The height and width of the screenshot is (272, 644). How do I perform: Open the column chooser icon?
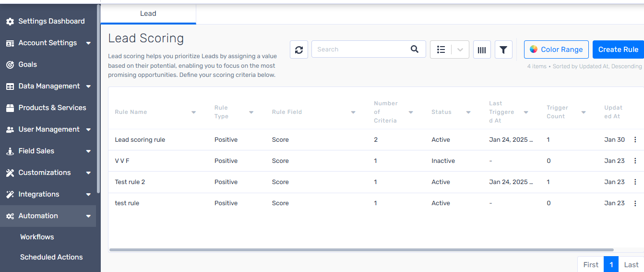coord(482,49)
